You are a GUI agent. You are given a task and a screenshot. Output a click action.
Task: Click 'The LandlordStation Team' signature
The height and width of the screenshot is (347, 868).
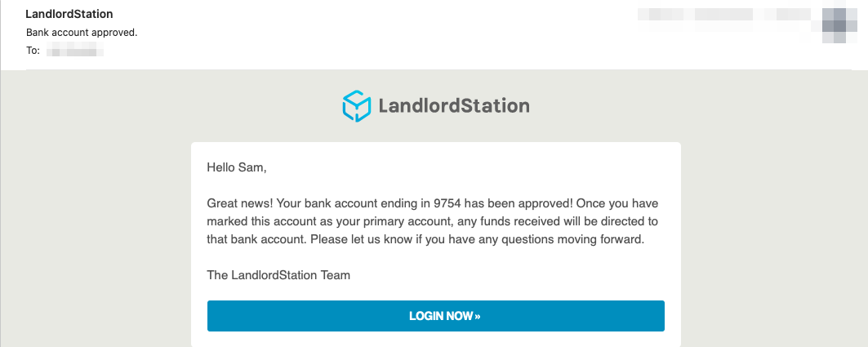[278, 275]
